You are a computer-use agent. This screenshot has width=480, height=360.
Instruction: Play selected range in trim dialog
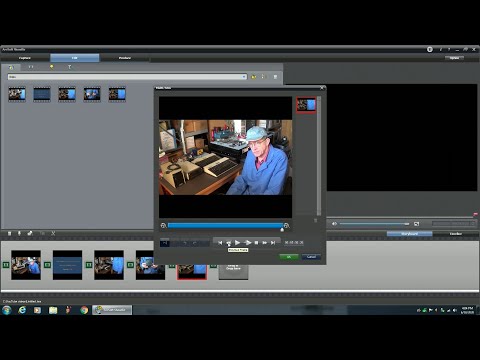pos(247,243)
